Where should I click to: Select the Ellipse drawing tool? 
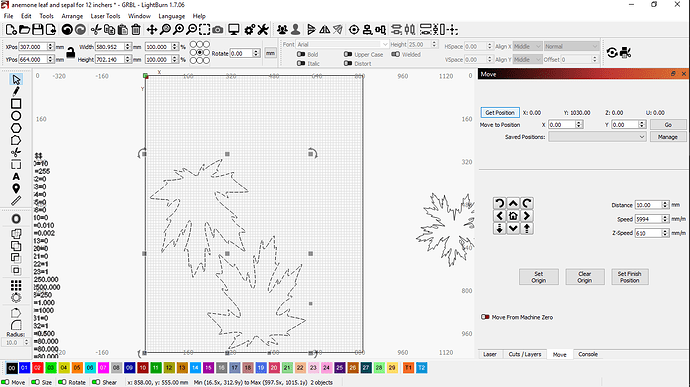(16, 116)
